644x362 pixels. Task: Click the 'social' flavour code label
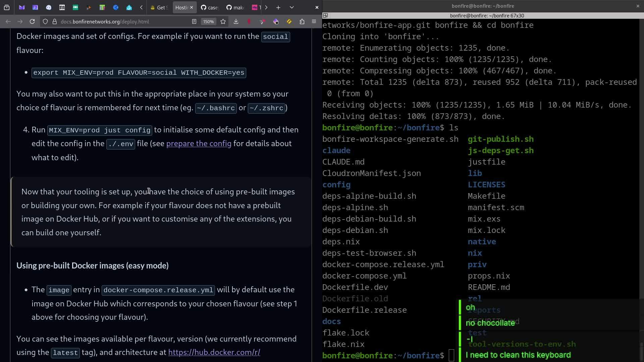(275, 37)
